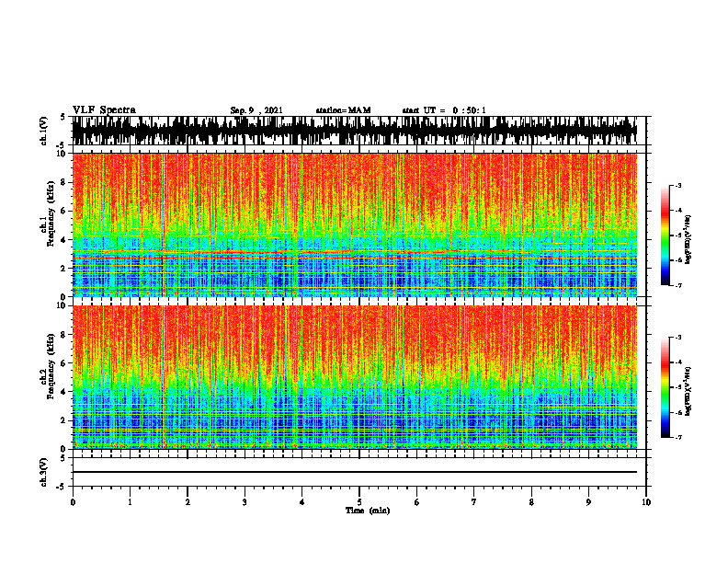This screenshot has width=728, height=563.
Task: Click time axis tick label "1"
Action: pyautogui.click(x=130, y=502)
